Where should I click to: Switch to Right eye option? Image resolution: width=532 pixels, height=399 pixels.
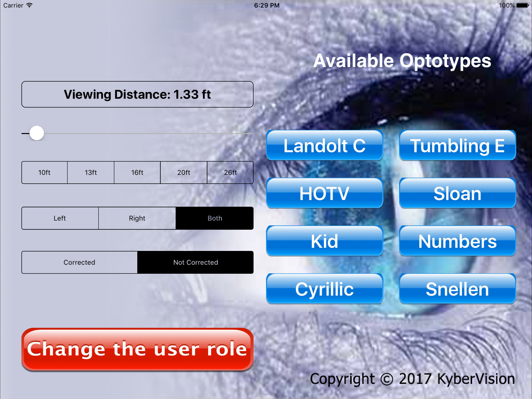click(137, 218)
